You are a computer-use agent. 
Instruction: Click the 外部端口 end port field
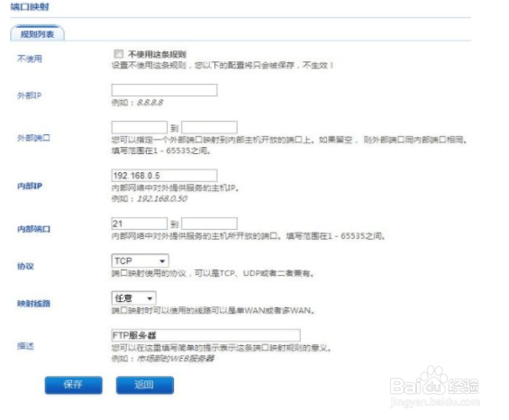(209, 127)
